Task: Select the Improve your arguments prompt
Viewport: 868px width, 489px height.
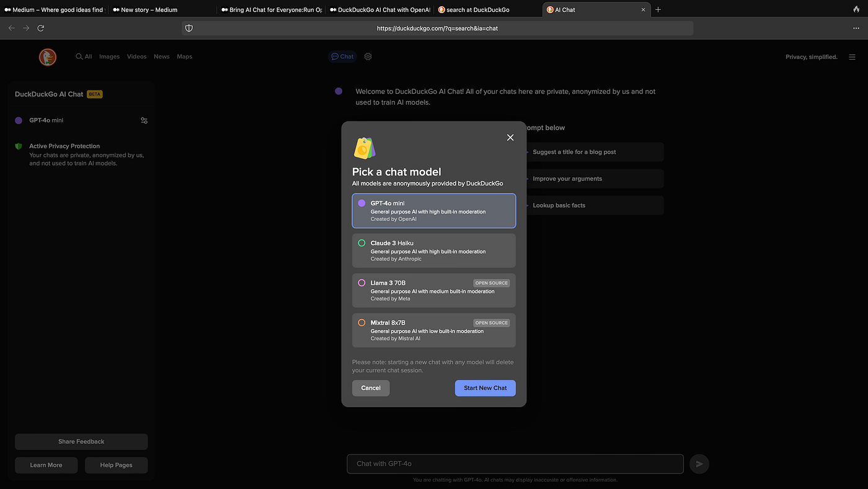Action: click(x=594, y=178)
